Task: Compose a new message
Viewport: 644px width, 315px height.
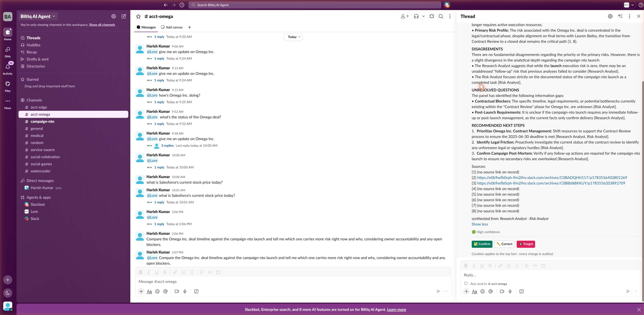Action: click(x=124, y=16)
